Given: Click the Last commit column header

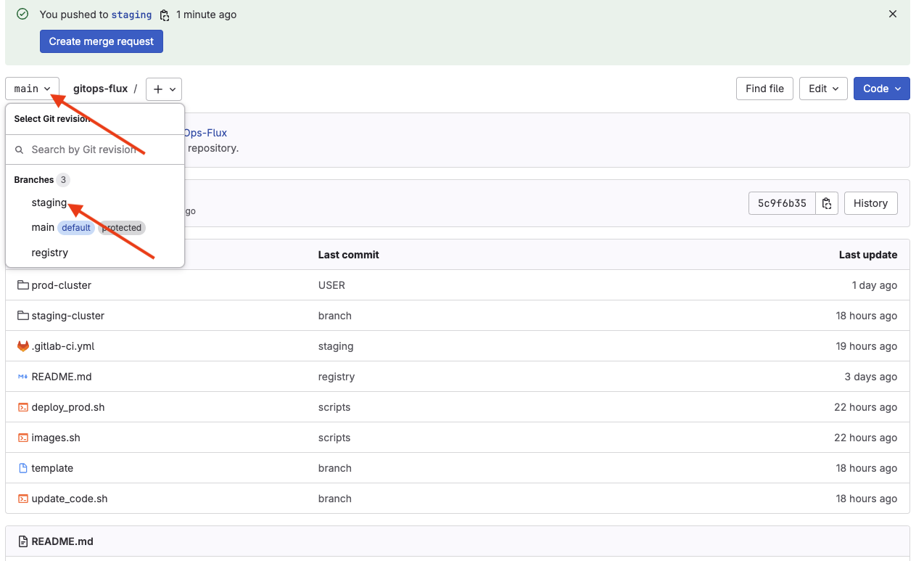Looking at the screenshot, I should [x=349, y=255].
